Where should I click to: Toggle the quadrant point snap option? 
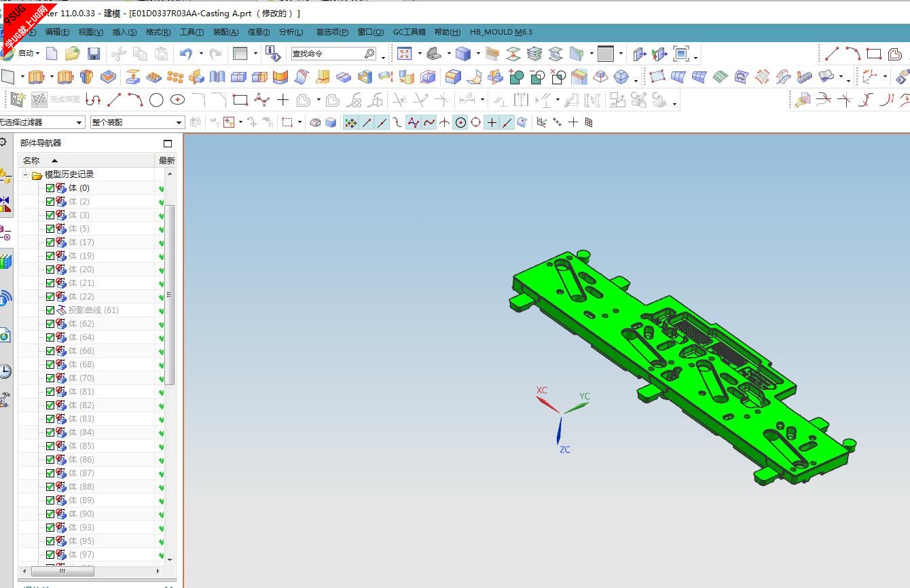(x=475, y=123)
